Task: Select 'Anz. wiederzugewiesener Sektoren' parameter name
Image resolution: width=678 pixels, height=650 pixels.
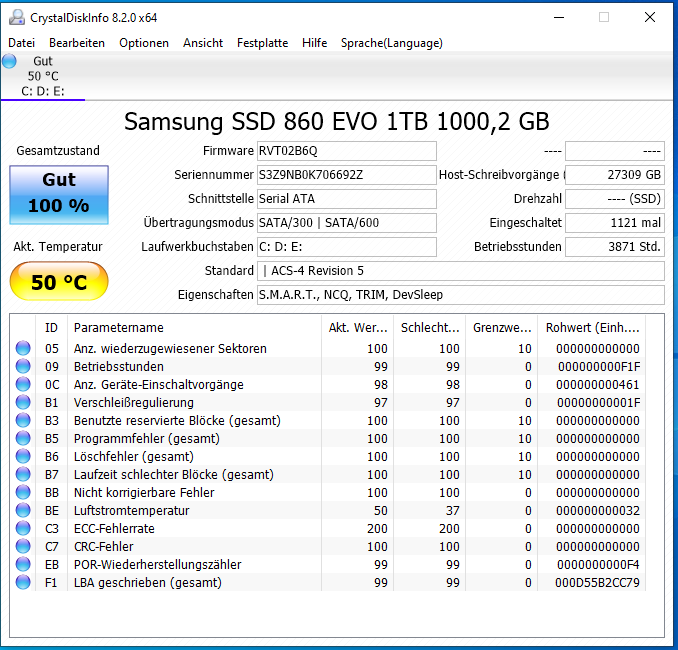Action: (x=170, y=349)
